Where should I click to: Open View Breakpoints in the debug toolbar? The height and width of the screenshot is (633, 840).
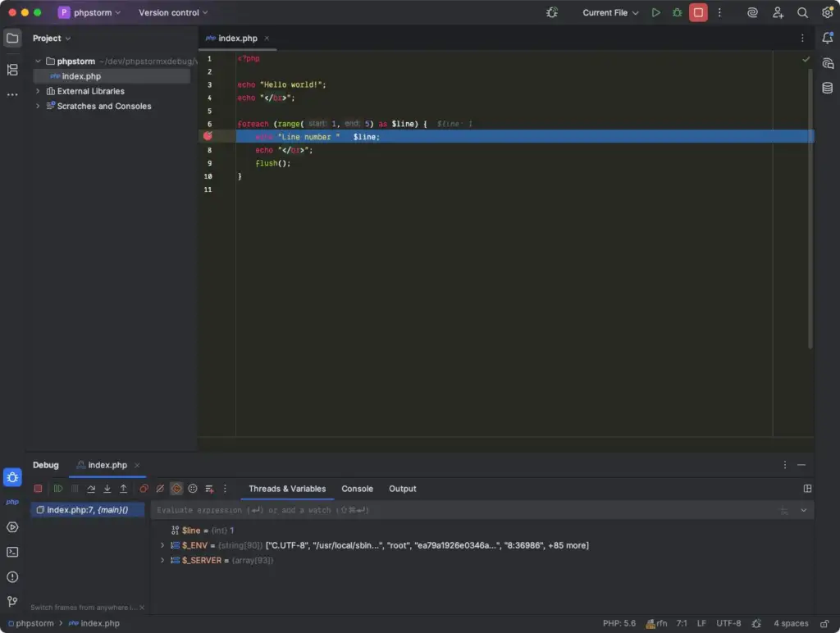[x=144, y=489]
